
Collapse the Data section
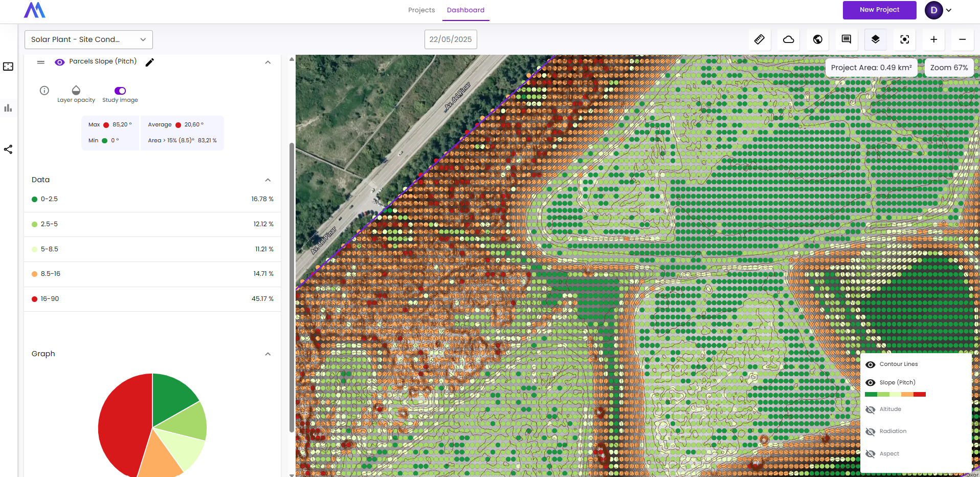(268, 180)
